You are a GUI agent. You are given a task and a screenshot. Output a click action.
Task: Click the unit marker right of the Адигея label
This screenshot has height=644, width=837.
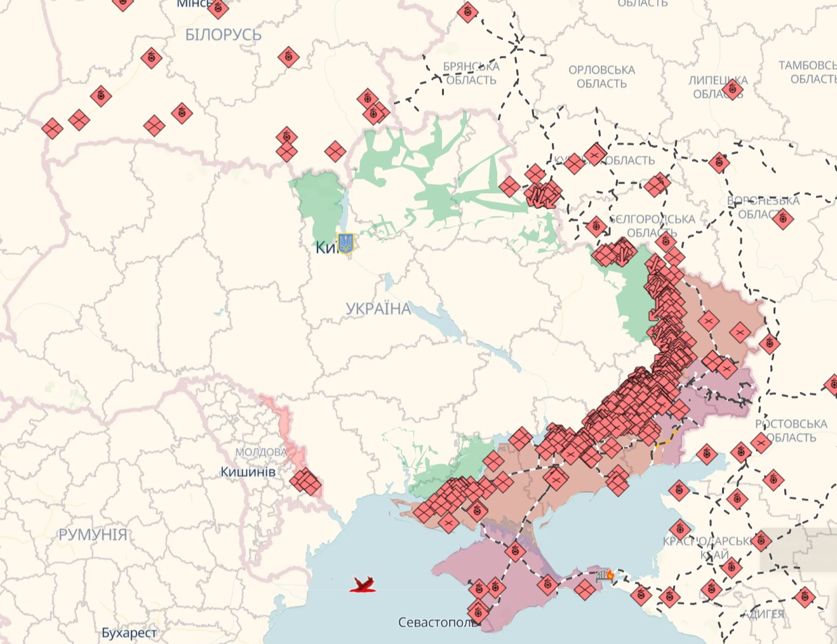(x=805, y=597)
